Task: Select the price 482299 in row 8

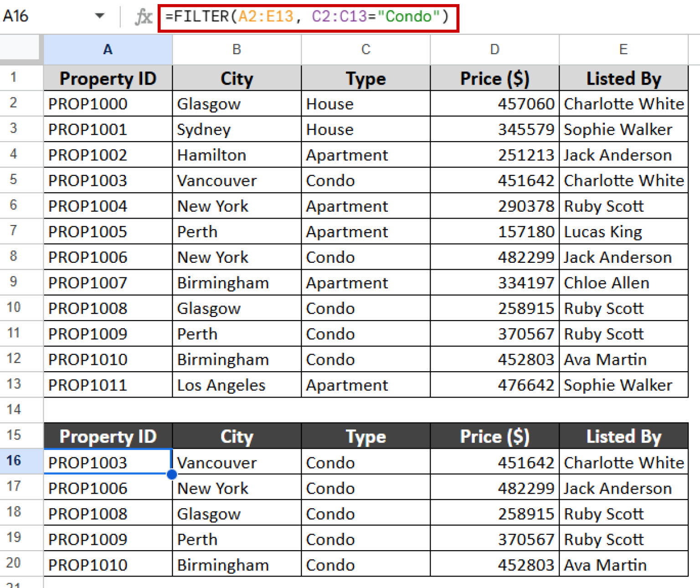Action: click(x=494, y=257)
